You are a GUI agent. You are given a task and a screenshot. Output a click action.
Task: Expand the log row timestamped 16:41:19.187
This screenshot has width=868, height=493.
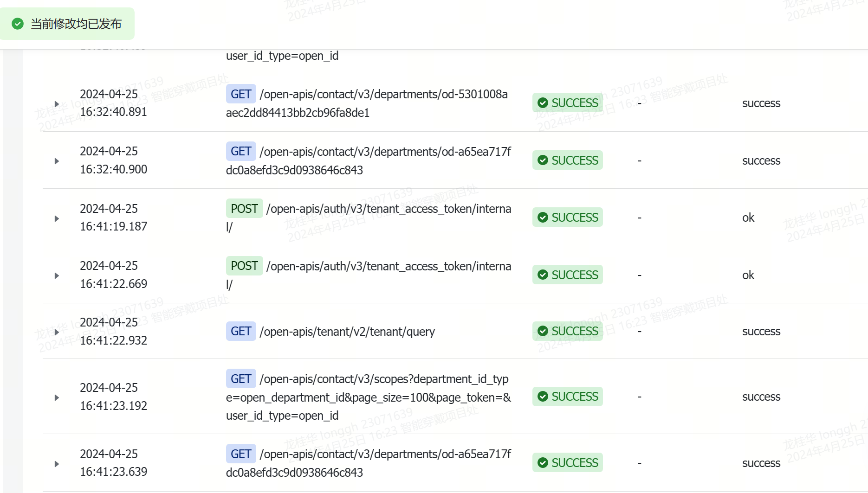(57, 218)
